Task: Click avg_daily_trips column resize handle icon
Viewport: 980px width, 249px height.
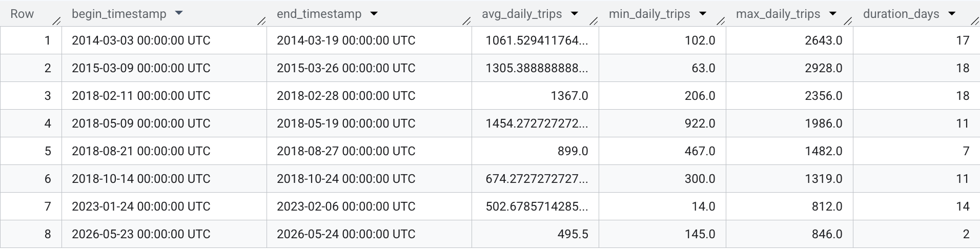Action: (594, 21)
